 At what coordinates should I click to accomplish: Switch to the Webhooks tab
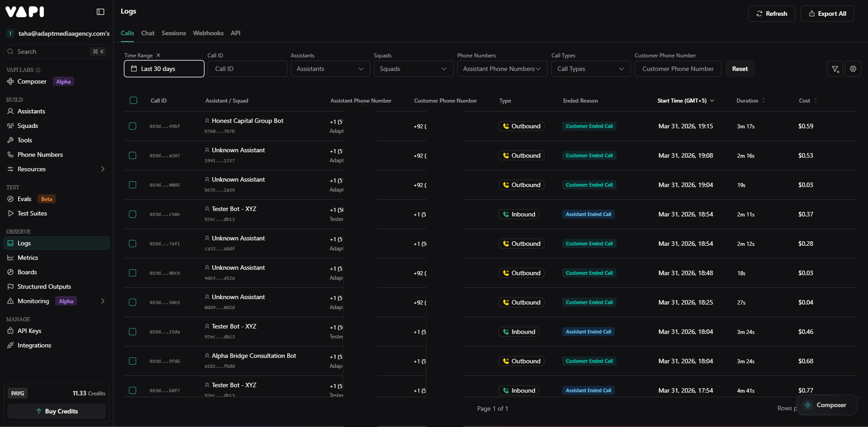pos(208,33)
